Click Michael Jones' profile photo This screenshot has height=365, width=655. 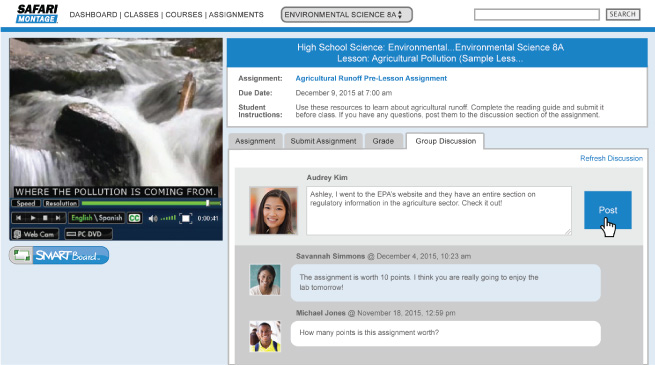click(x=265, y=336)
